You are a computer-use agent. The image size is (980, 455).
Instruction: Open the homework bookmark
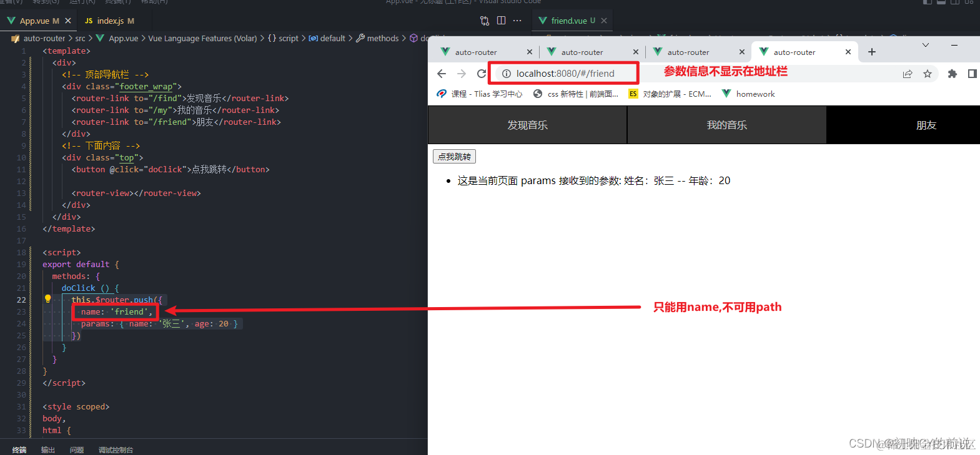(x=748, y=94)
